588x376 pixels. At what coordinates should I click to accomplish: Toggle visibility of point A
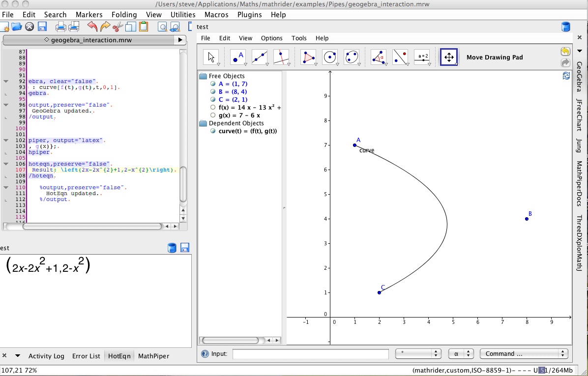213,84
